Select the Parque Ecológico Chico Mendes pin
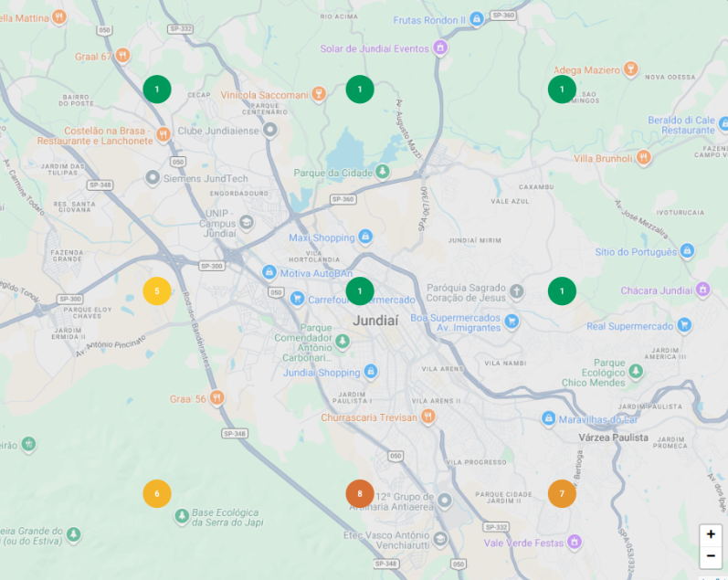The width and height of the screenshot is (728, 580). click(x=636, y=372)
